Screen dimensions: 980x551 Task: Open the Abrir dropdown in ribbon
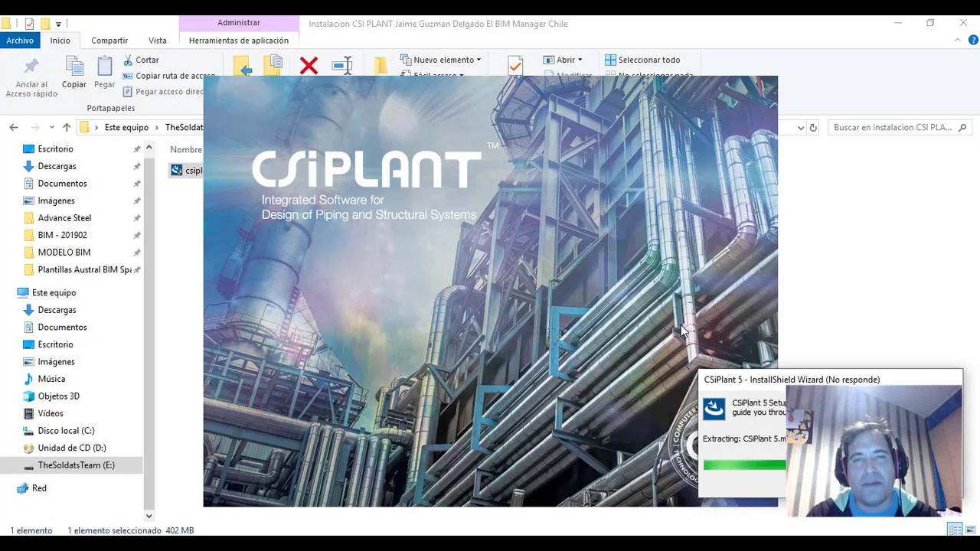point(563,60)
